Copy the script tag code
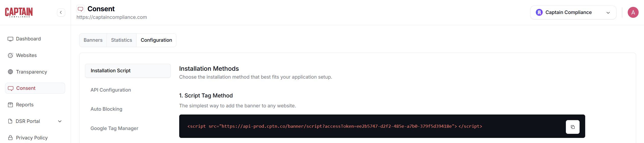This screenshot has height=143, width=644. (572, 127)
